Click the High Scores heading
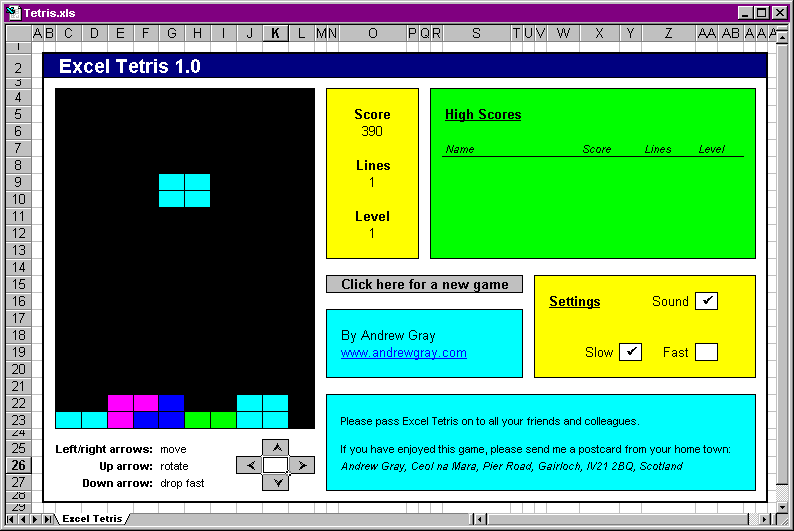 [483, 114]
